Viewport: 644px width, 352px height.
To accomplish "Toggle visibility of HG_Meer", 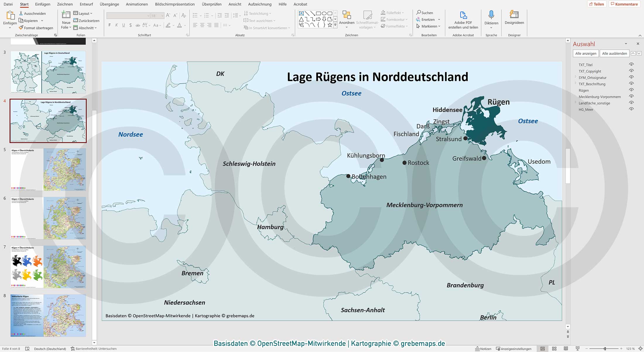I will pos(631,109).
